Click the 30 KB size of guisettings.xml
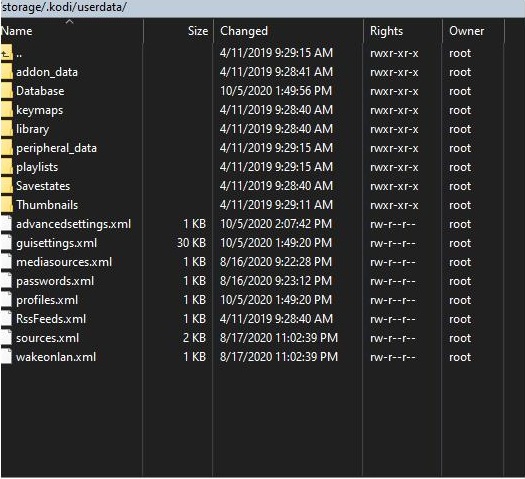Viewport: 525px width, 479px height. click(x=191, y=243)
